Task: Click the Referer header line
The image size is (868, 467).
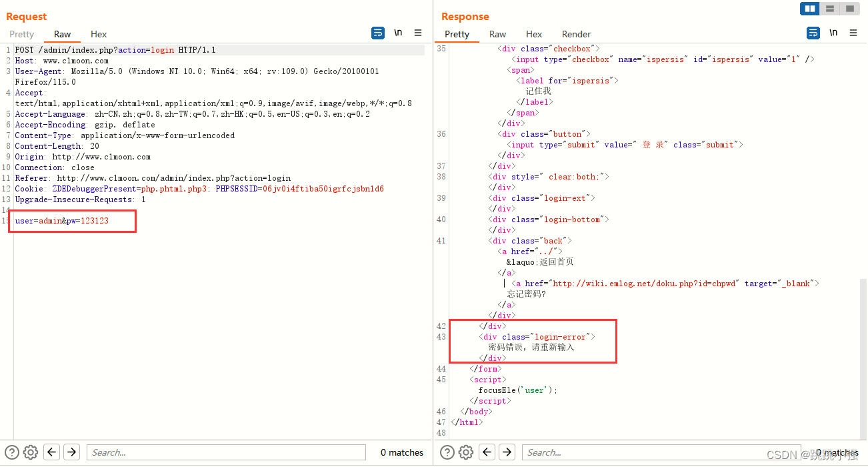Action: (x=153, y=178)
